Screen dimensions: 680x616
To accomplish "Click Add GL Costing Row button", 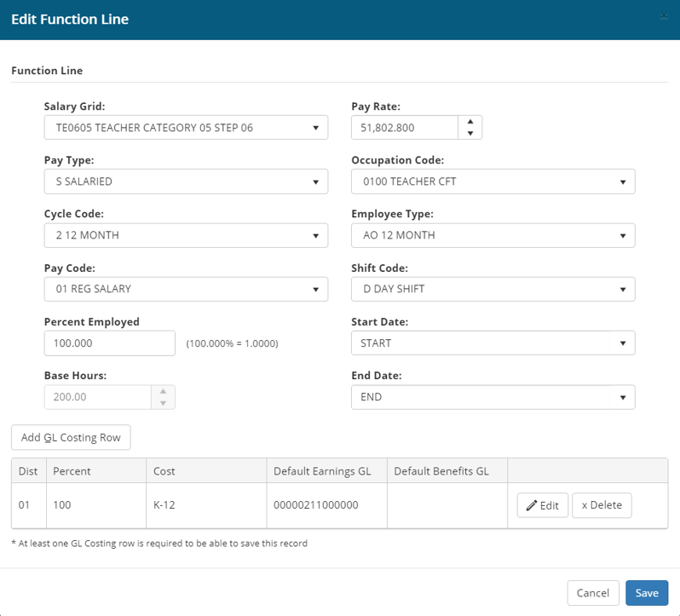I will pos(71,437).
